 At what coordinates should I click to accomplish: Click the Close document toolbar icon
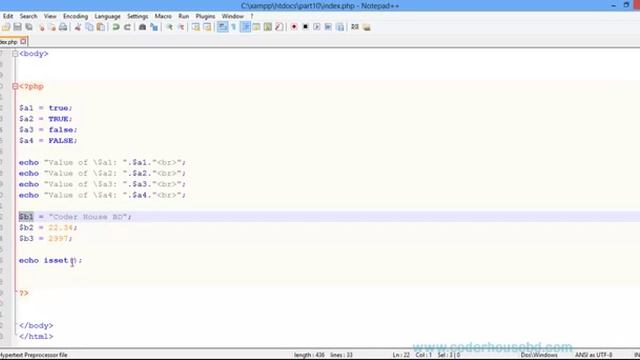(x=41, y=27)
